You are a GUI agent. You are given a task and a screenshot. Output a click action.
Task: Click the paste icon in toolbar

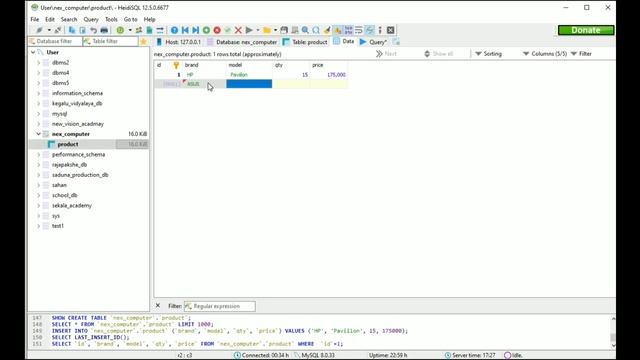point(82,30)
